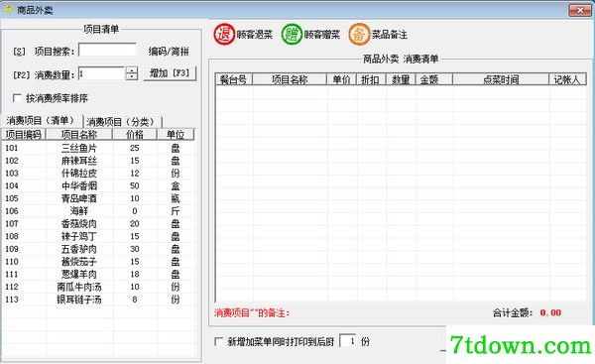The width and height of the screenshot is (595, 364).
Task: Decrease 消费数量 with the down spinner arrow
Action: click(131, 76)
